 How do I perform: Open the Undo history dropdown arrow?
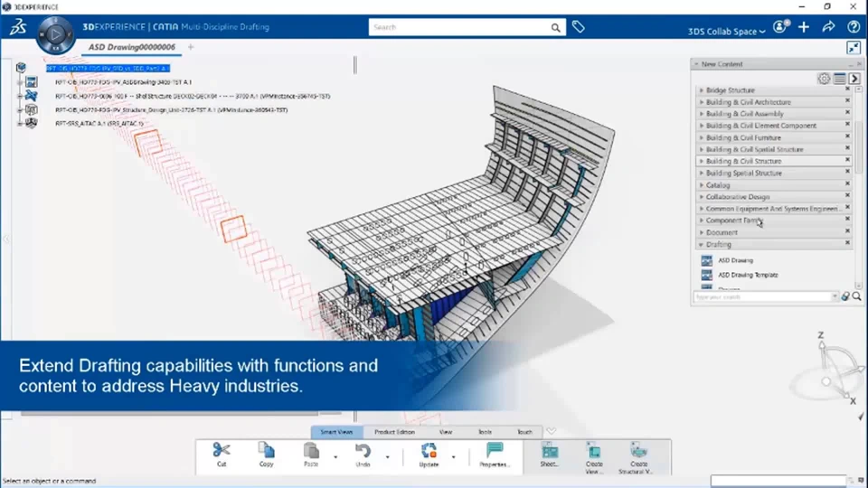pos(388,457)
